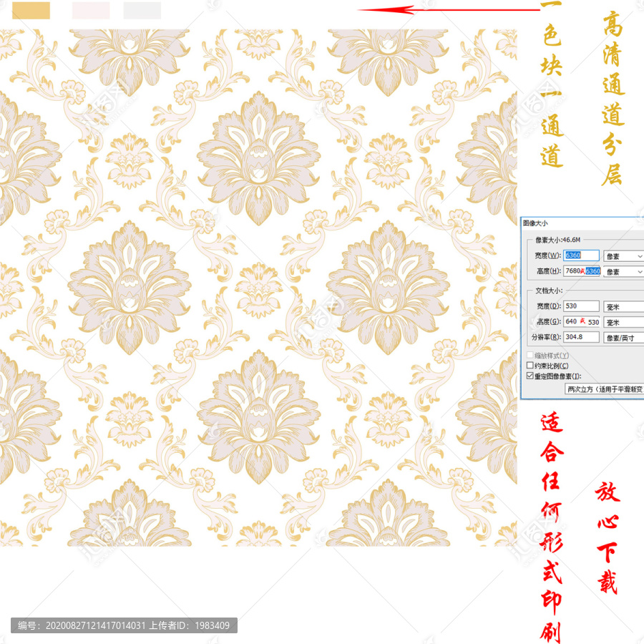The image size is (644, 644).
Task: Click the document 宽度(D) field showing 530
Action: click(581, 306)
